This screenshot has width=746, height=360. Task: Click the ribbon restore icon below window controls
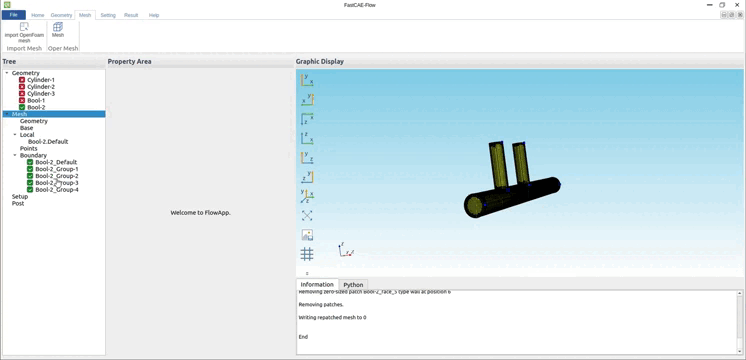[x=732, y=15]
